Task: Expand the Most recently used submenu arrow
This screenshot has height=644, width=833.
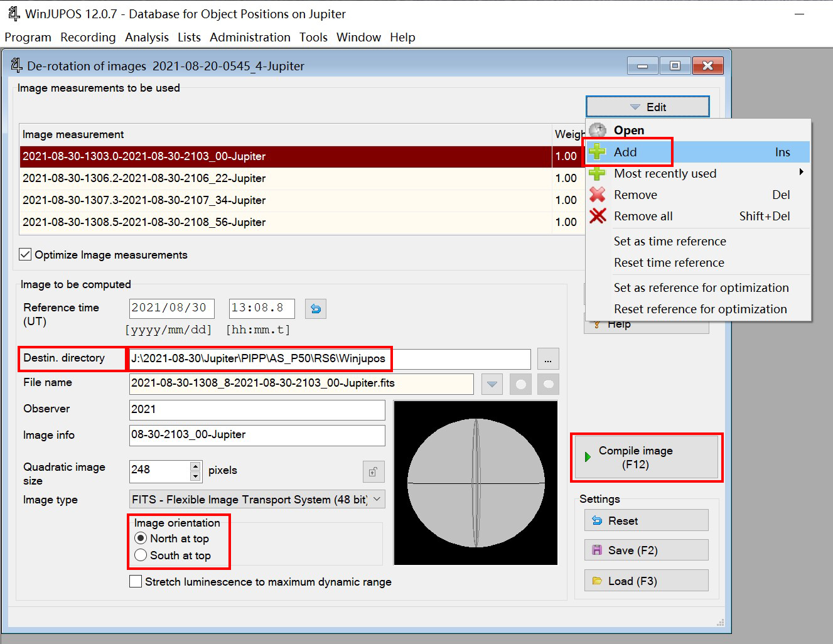Action: 801,172
